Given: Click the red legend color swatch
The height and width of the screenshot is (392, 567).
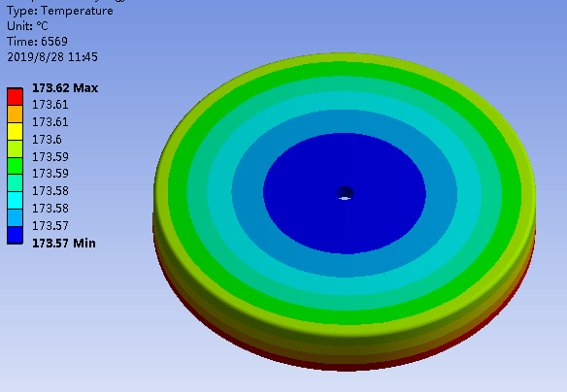Looking at the screenshot, I should pos(15,97).
